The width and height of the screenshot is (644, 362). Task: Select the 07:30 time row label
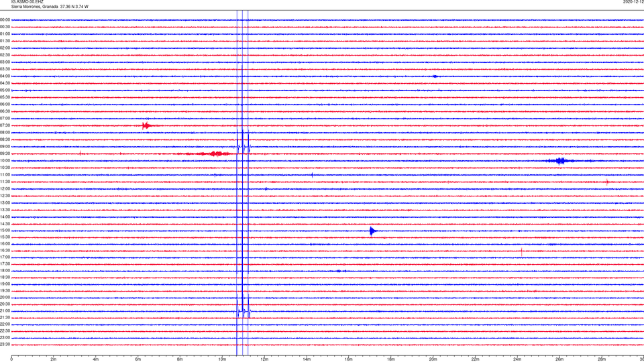point(5,125)
